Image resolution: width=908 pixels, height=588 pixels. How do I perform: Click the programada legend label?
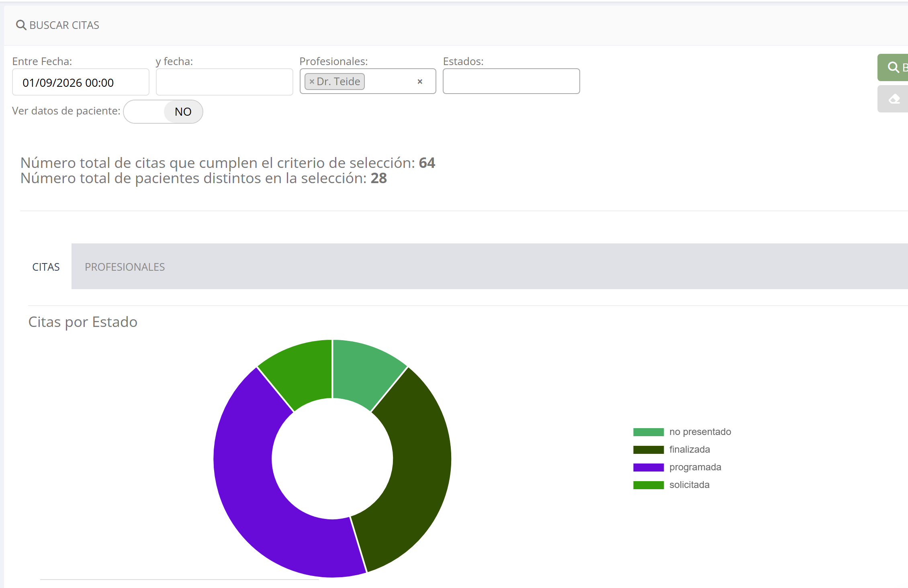[695, 467]
